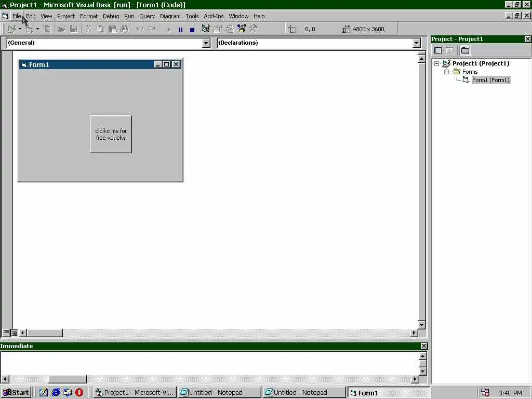
Task: Open the Query menu
Action: tap(147, 16)
